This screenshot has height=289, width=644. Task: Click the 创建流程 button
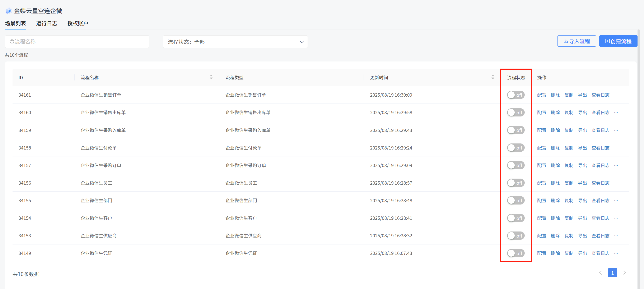pyautogui.click(x=618, y=41)
